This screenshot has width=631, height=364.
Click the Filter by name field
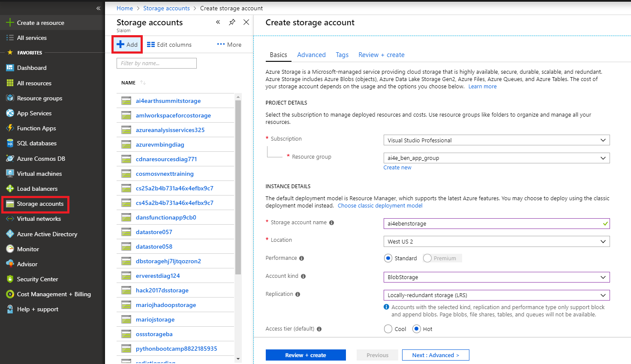click(x=156, y=63)
